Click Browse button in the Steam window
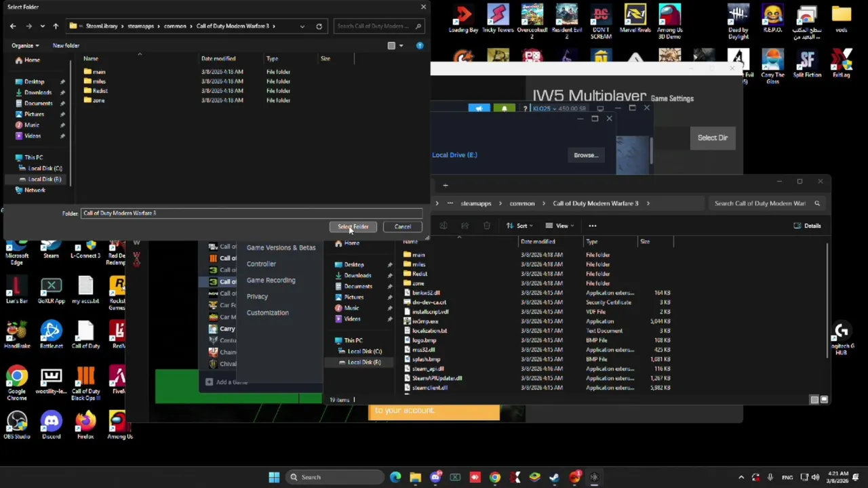 [586, 155]
